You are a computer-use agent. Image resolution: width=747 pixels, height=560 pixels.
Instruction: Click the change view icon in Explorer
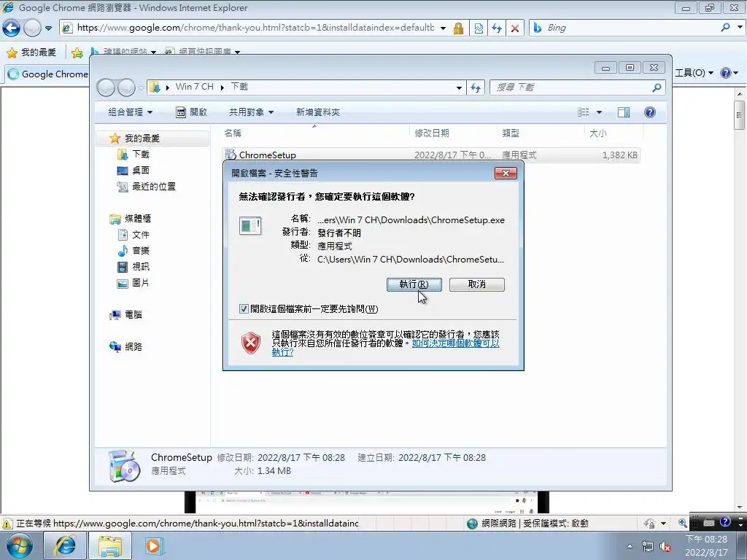[584, 112]
